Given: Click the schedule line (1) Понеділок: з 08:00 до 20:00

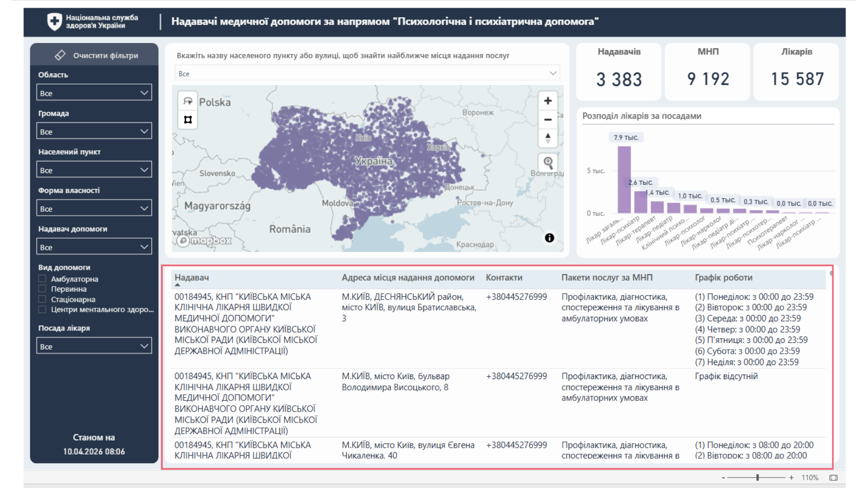Looking at the screenshot, I should click(754, 445).
